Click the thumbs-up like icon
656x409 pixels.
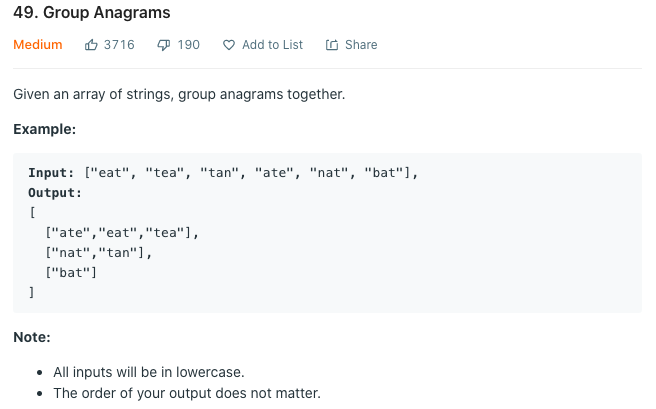(91, 44)
